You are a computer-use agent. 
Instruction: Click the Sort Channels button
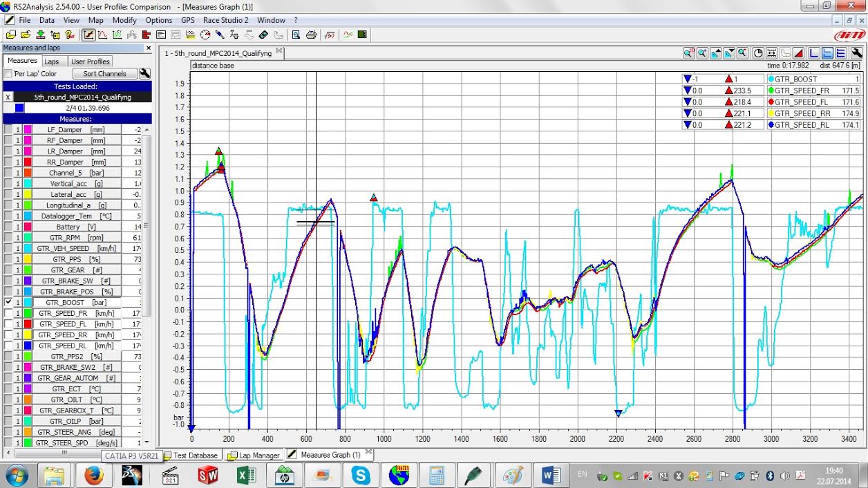[x=104, y=73]
